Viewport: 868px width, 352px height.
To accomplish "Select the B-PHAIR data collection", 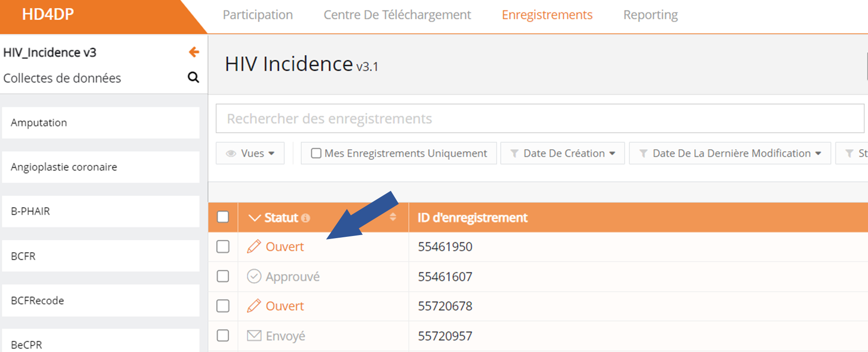I will pos(101,211).
